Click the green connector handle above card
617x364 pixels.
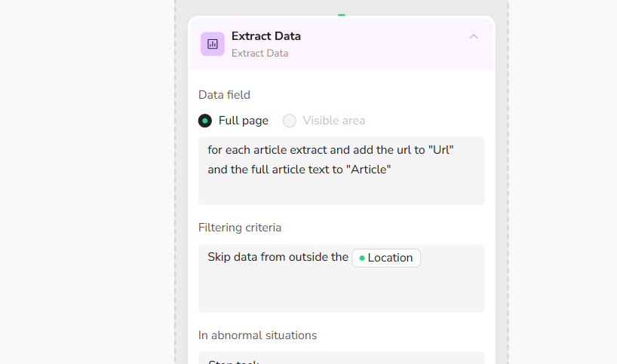tap(342, 14)
